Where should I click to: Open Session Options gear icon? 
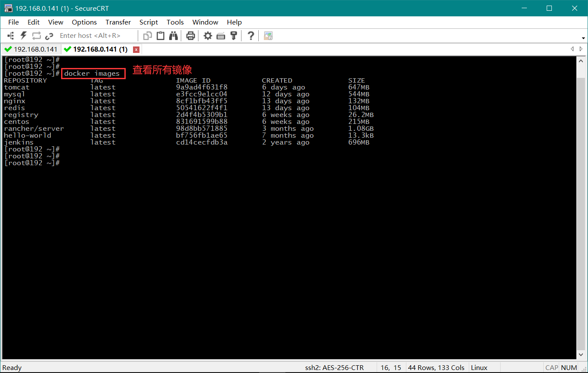(x=208, y=36)
